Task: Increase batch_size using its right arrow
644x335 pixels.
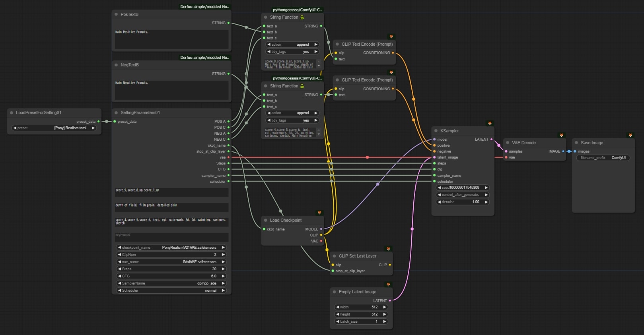Action: tap(384, 321)
